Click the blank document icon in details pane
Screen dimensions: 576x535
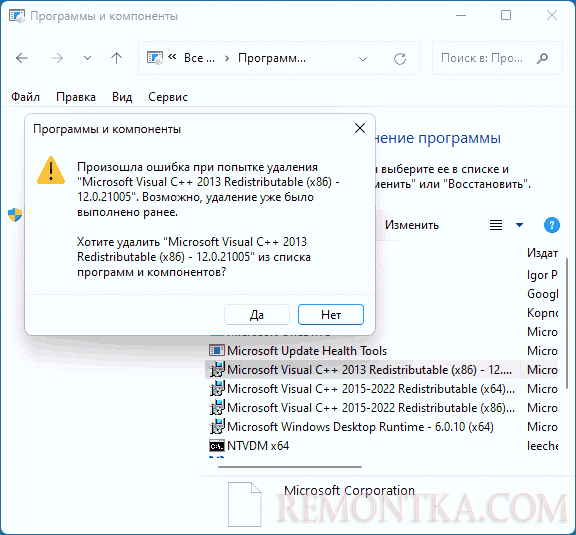coord(245,505)
